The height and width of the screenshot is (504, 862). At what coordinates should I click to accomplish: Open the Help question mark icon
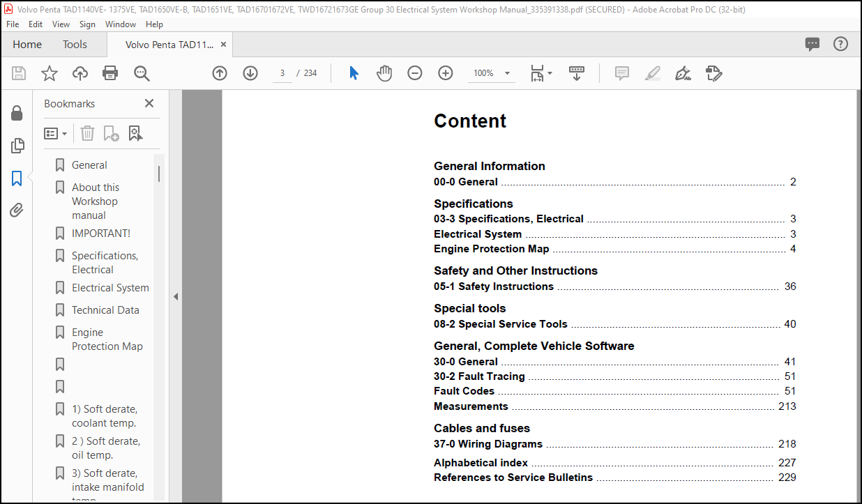841,44
